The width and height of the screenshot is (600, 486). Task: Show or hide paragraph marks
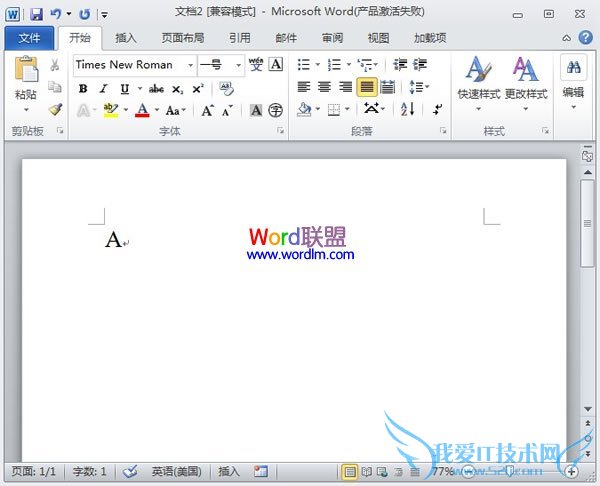click(437, 109)
